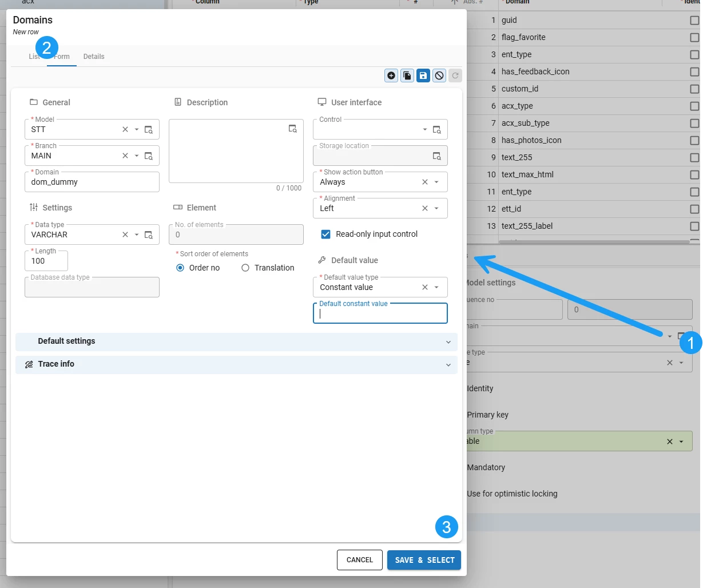Image resolution: width=703 pixels, height=588 pixels.
Task: Clear the green column type field behind dialog
Action: tap(670, 442)
